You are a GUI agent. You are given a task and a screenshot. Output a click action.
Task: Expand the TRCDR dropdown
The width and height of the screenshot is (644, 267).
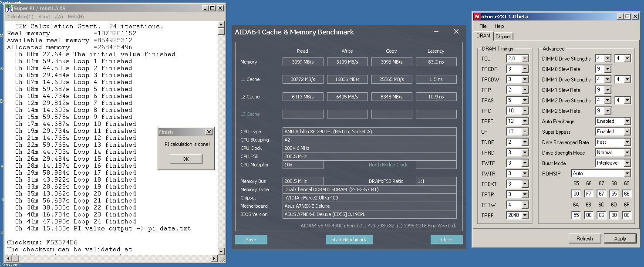click(525, 69)
